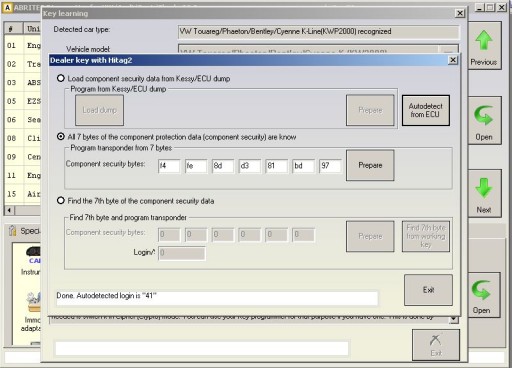Select unit row 06 in main window
Viewport: 512px width, 368px height.
[23, 119]
